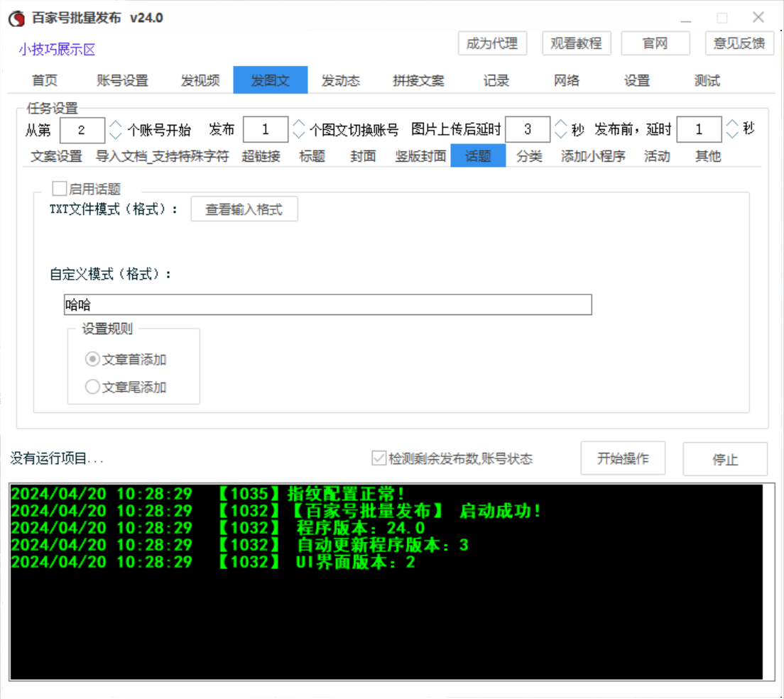Click the custom topic text field containing 哈哈
Image resolution: width=784 pixels, height=699 pixels.
(x=328, y=304)
